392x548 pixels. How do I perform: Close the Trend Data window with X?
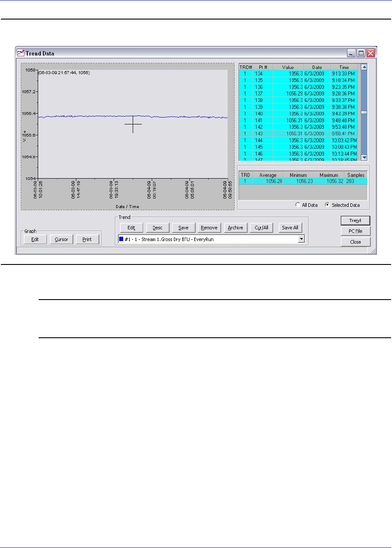tap(370, 53)
